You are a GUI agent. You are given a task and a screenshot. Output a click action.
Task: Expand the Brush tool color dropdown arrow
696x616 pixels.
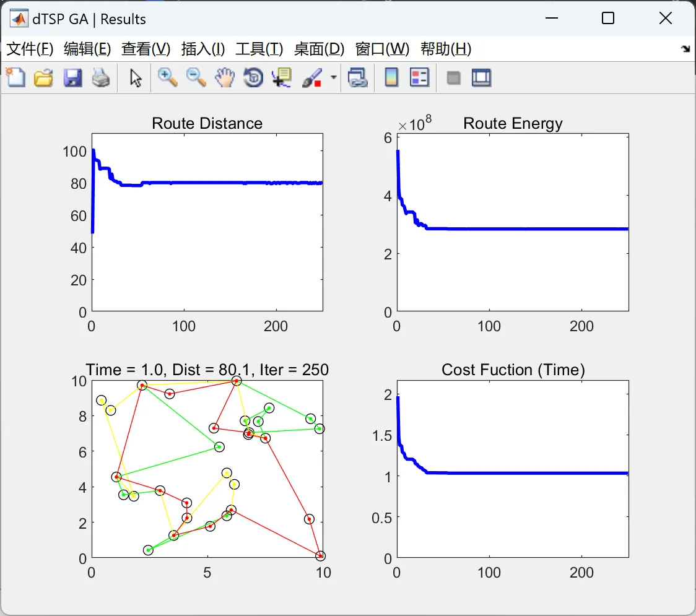click(334, 78)
